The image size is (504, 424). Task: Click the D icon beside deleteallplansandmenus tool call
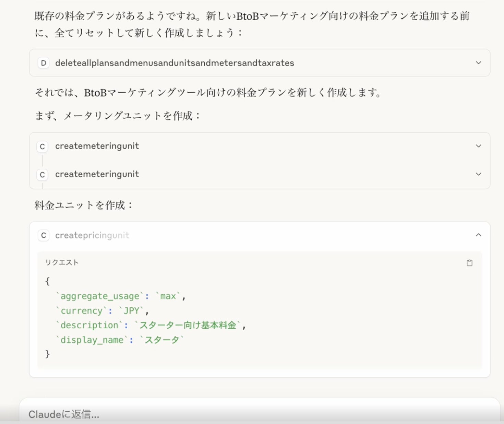coord(44,63)
